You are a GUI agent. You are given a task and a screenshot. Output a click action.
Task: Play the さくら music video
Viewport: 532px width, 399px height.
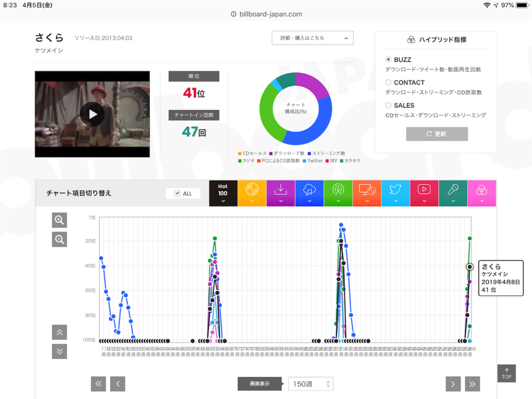point(92,114)
